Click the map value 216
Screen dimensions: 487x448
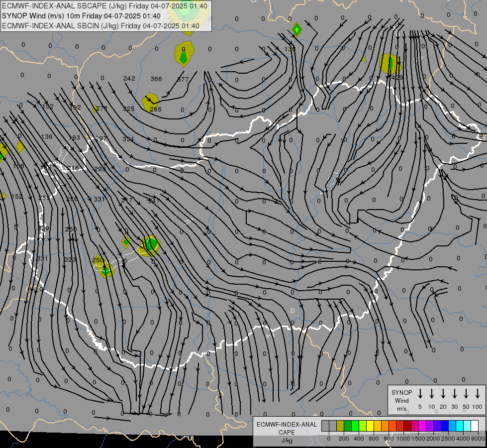click(x=73, y=168)
